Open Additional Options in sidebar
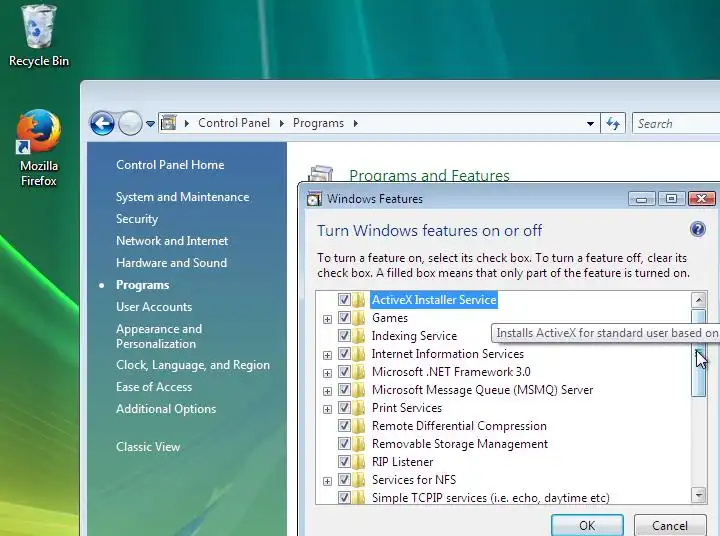The width and height of the screenshot is (720, 536). [166, 409]
